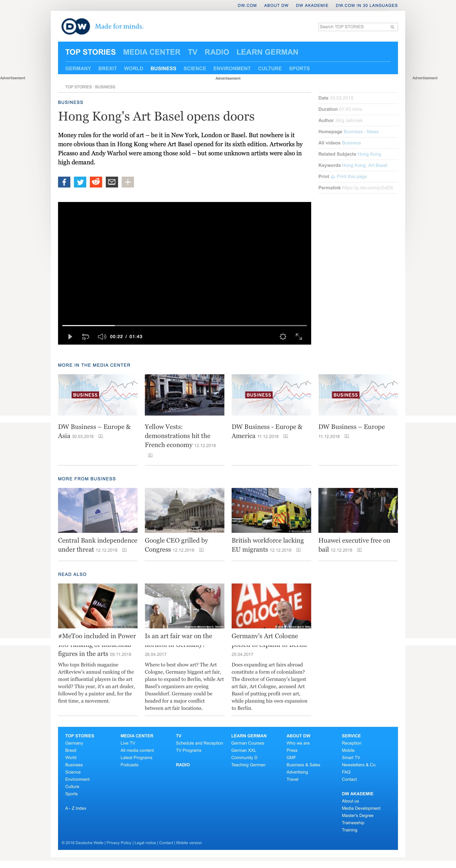Open the TOP STORIES main tab

[91, 52]
